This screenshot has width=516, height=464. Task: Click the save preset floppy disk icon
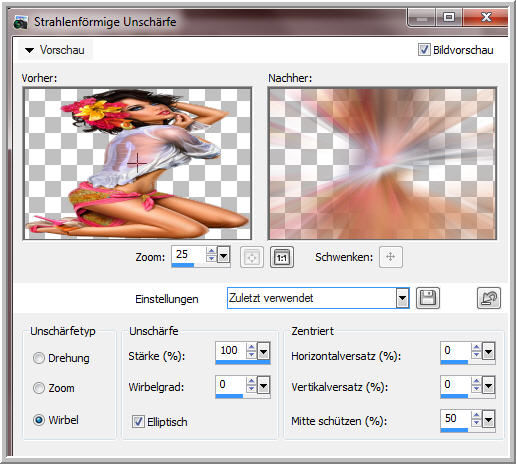click(x=428, y=298)
